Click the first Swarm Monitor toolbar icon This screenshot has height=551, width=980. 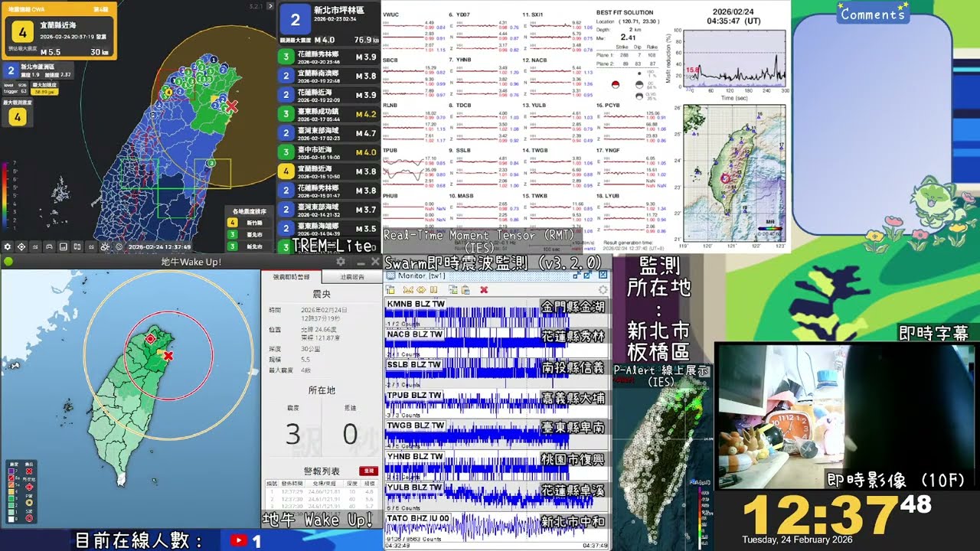[390, 289]
